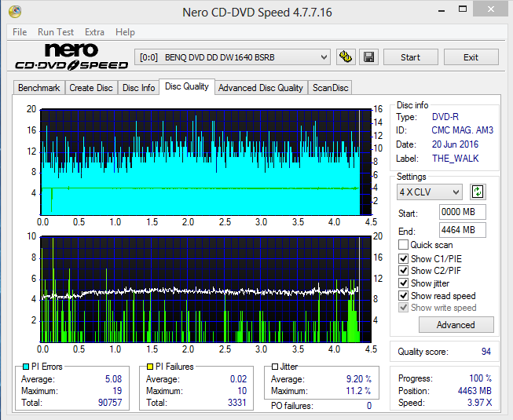
Task: Click the disc ID text CMC MAG. AM3
Action: [x=462, y=130]
